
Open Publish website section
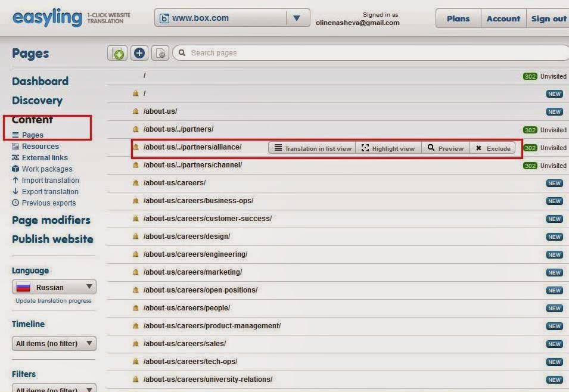point(52,239)
